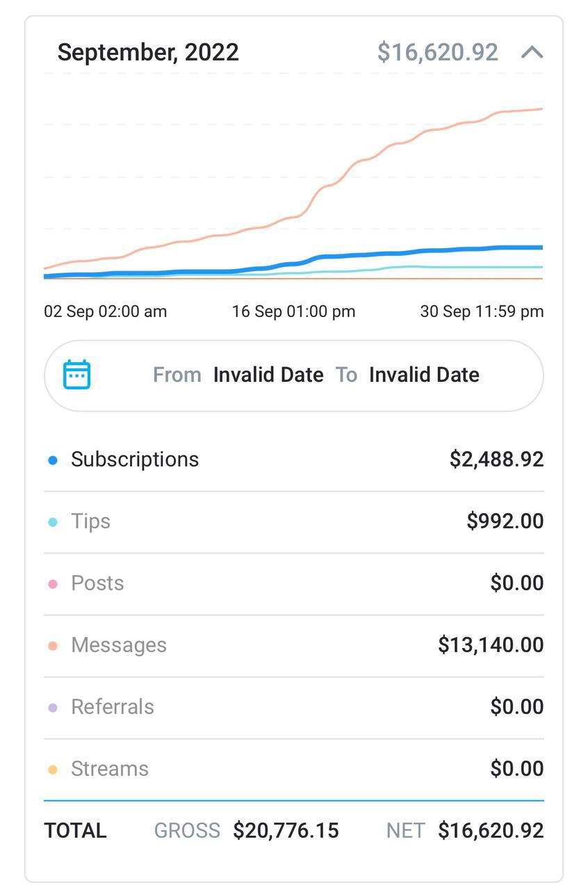
Task: Click the purple Referrals legend dot
Action: click(53, 708)
